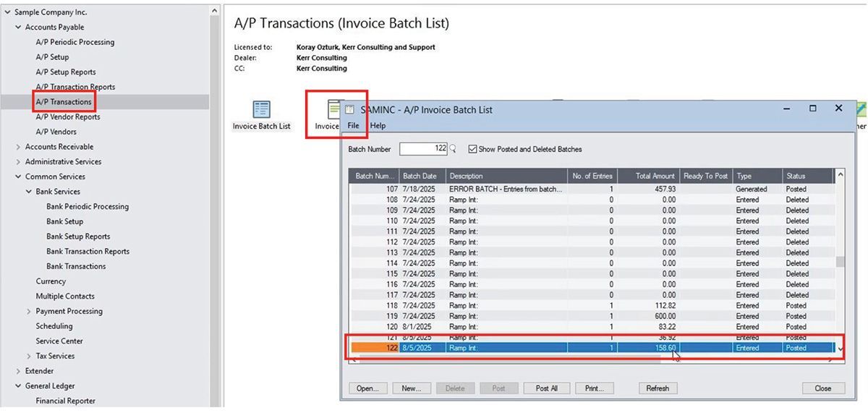Open the Help menu

pyautogui.click(x=378, y=125)
